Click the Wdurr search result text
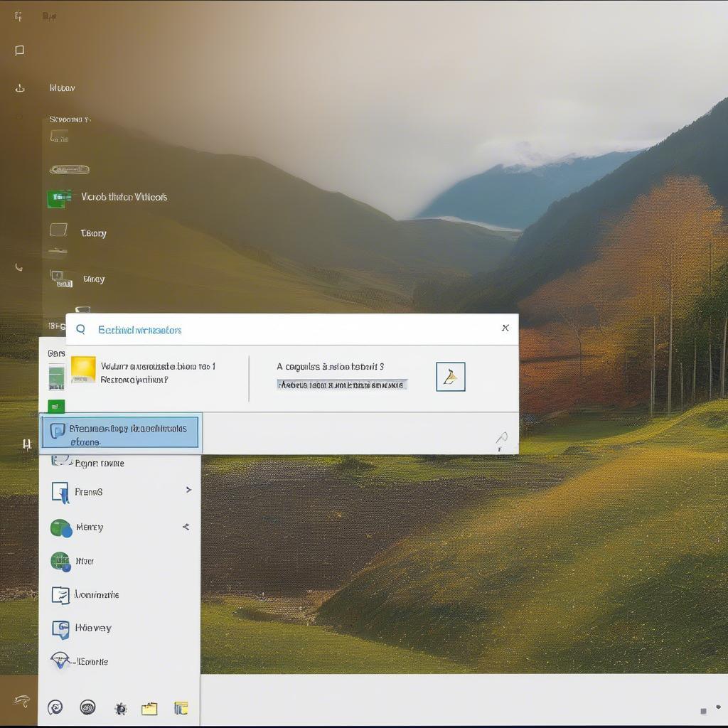The height and width of the screenshot is (728, 728). (x=158, y=373)
